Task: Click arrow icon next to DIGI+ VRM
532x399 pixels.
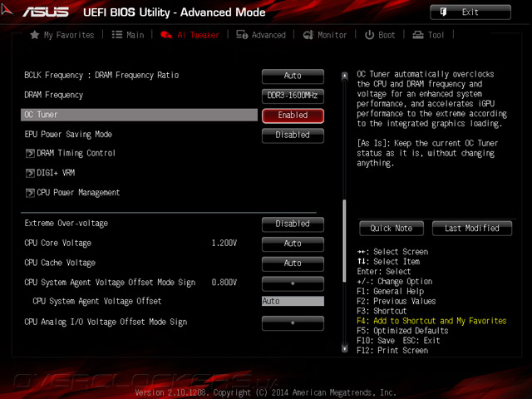Action: point(30,173)
